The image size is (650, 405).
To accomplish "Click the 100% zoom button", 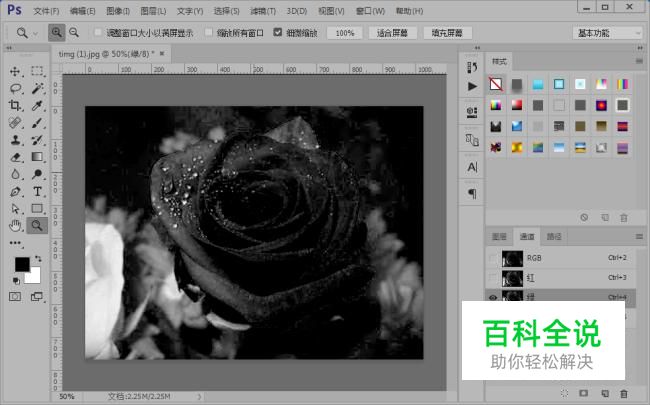I will pyautogui.click(x=345, y=33).
